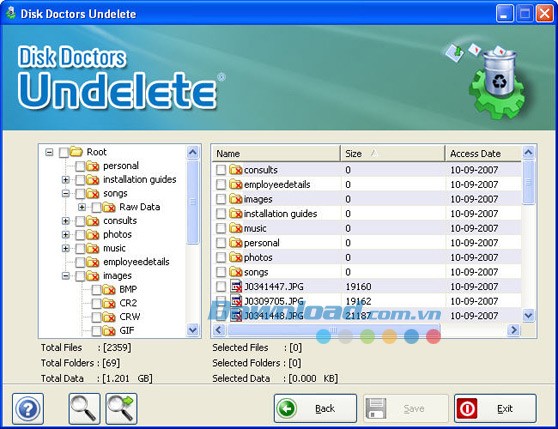Click the Root folder icon in tree
The height and width of the screenshot is (429, 558).
click(76, 152)
